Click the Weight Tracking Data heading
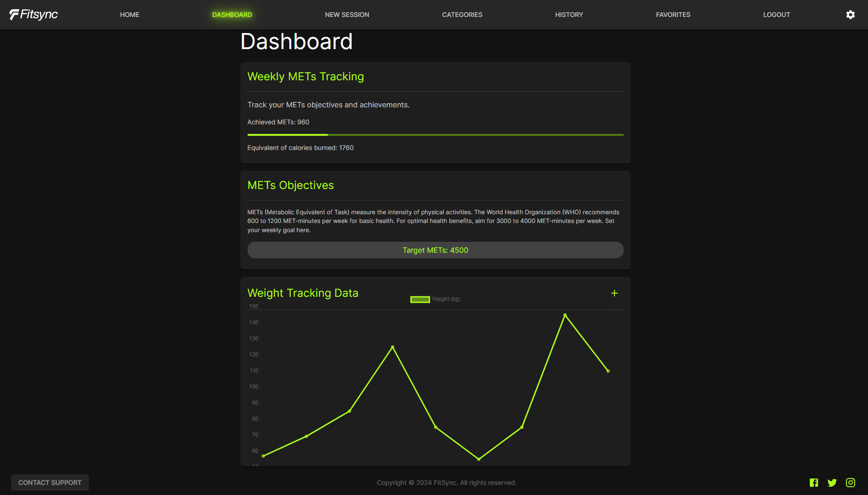Image resolution: width=868 pixels, height=495 pixels. [303, 293]
